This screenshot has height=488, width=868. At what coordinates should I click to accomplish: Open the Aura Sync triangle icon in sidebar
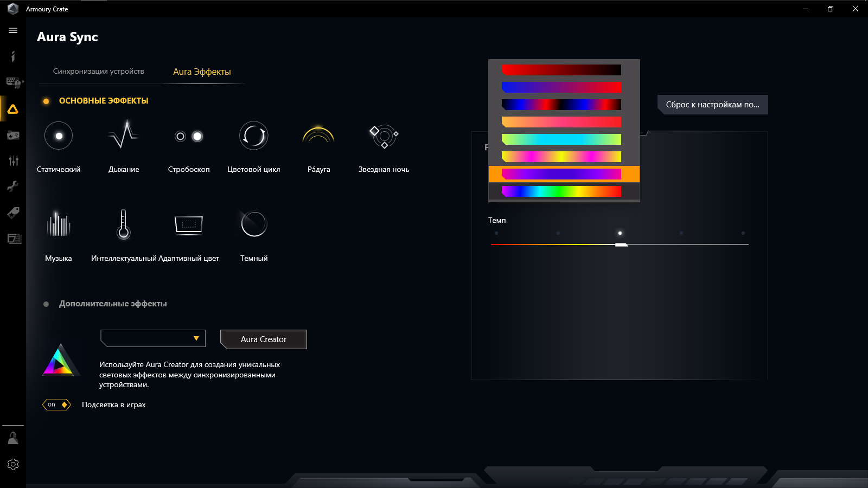[12, 108]
